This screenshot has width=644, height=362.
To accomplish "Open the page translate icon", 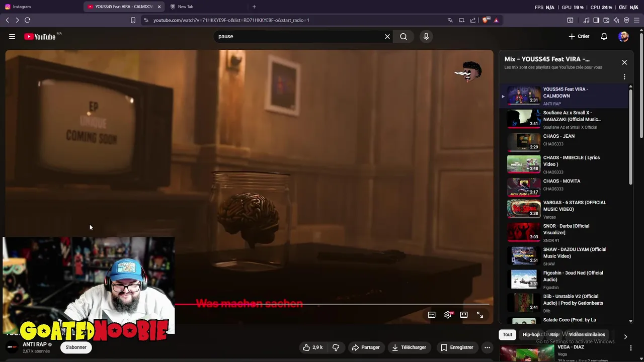I will pos(450,20).
